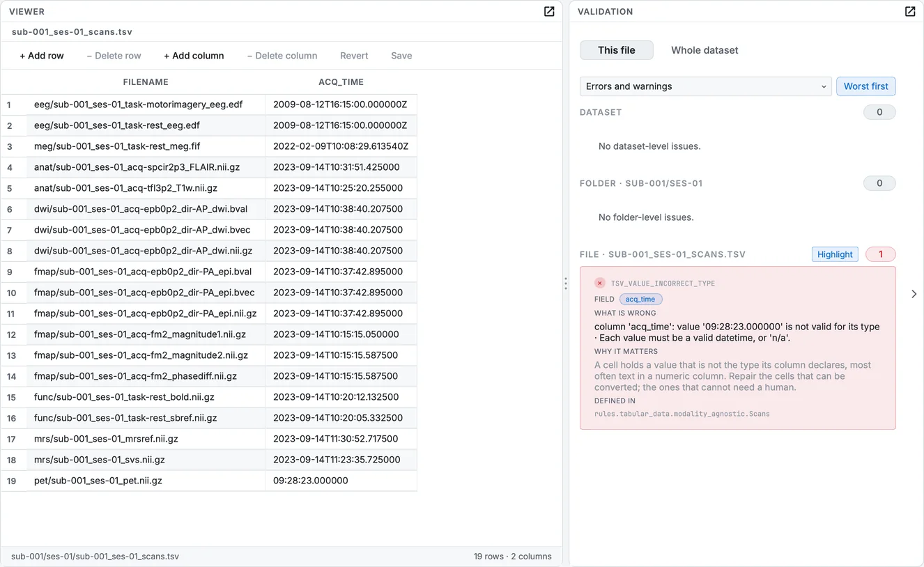Viewport: 924px width, 567px height.
Task: Pop out the Validation panel
Action: (910, 11)
